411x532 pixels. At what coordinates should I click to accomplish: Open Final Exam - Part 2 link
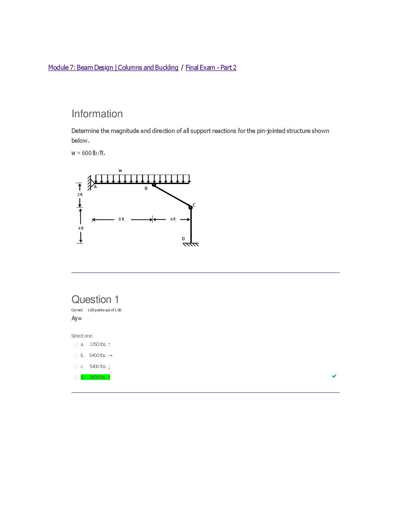click(x=211, y=68)
